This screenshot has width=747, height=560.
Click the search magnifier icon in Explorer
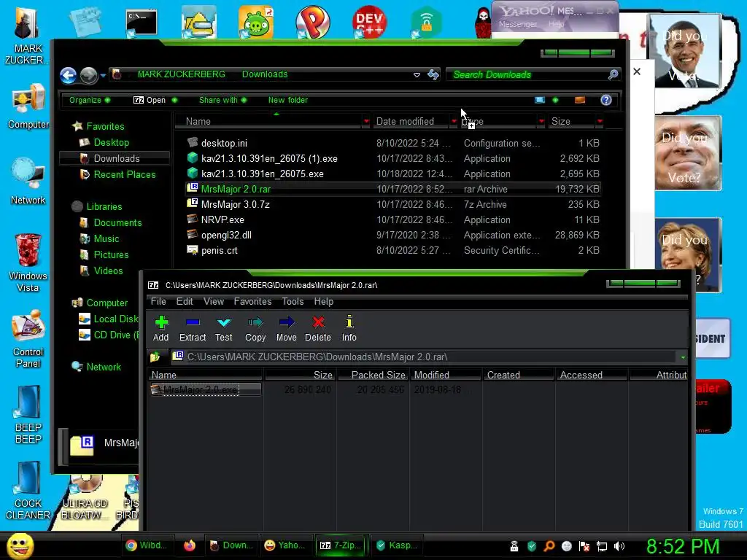click(613, 74)
